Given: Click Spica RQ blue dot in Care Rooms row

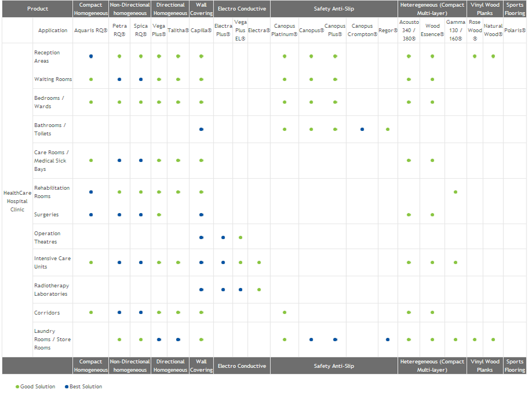Looking at the screenshot, I should (141, 160).
